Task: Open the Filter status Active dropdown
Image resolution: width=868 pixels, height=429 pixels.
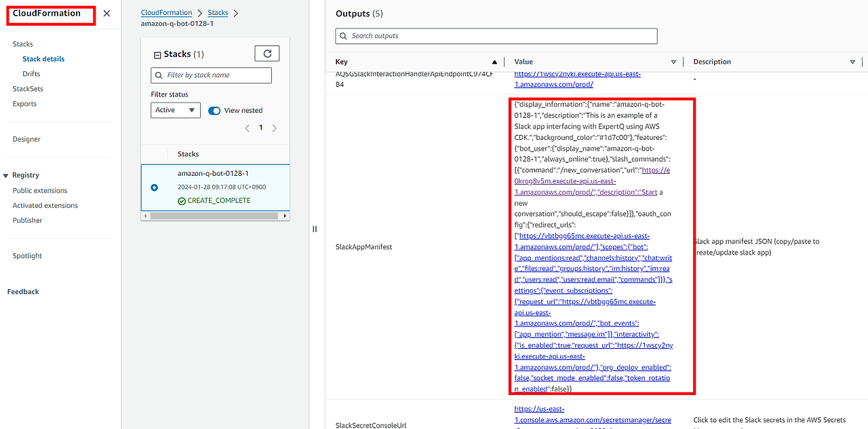Action: (176, 110)
